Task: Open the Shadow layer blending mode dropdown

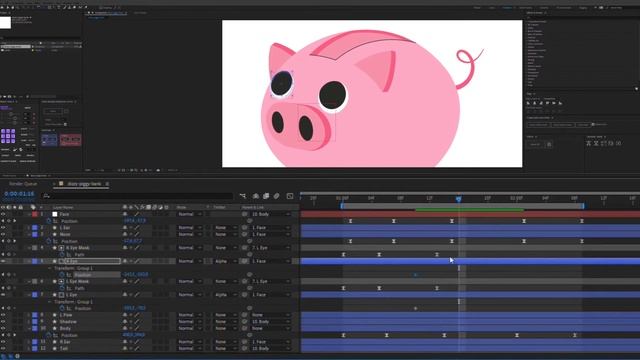Action: [189, 322]
